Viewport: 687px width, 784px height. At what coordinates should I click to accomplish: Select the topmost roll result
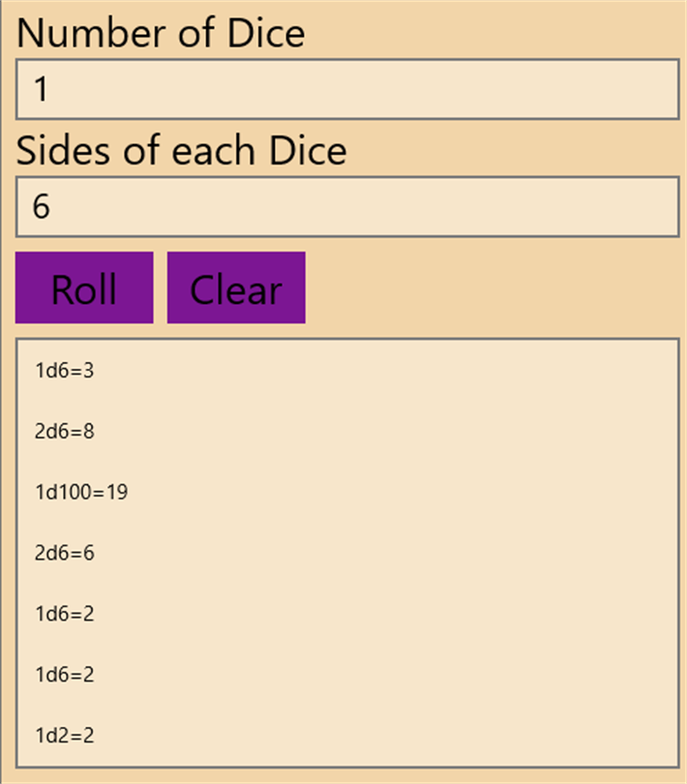point(65,370)
